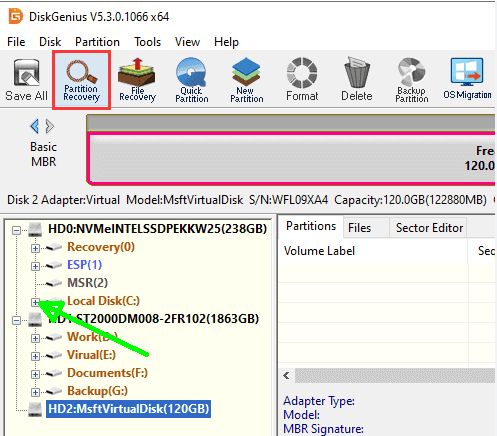The height and width of the screenshot is (436, 497).
Task: Open the Disk menu
Action: [50, 42]
